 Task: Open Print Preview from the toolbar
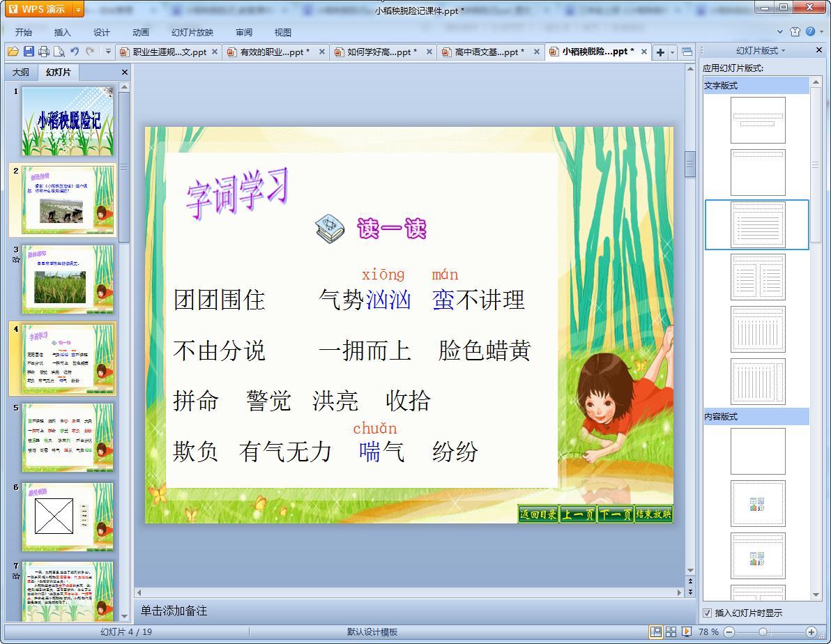pyautogui.click(x=59, y=52)
